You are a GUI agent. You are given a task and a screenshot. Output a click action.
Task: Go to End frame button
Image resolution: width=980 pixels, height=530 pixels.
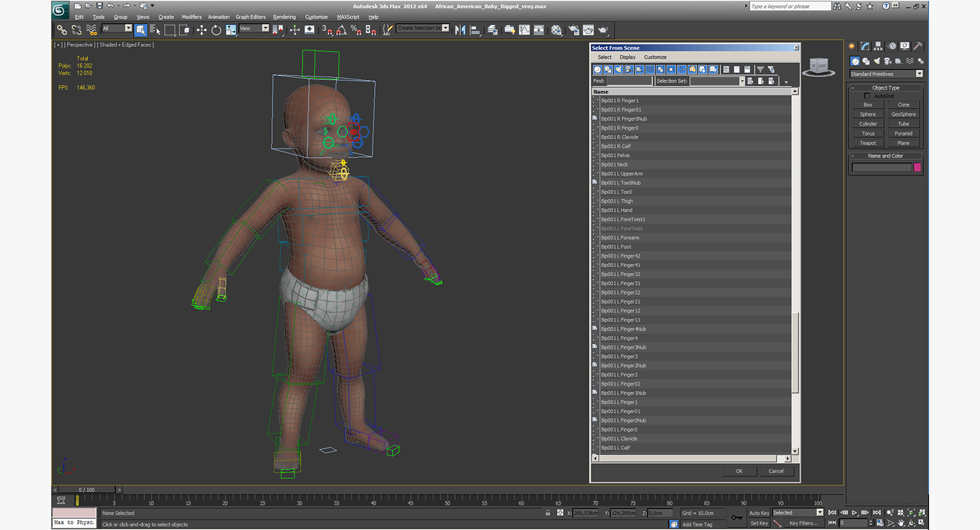[x=877, y=513]
